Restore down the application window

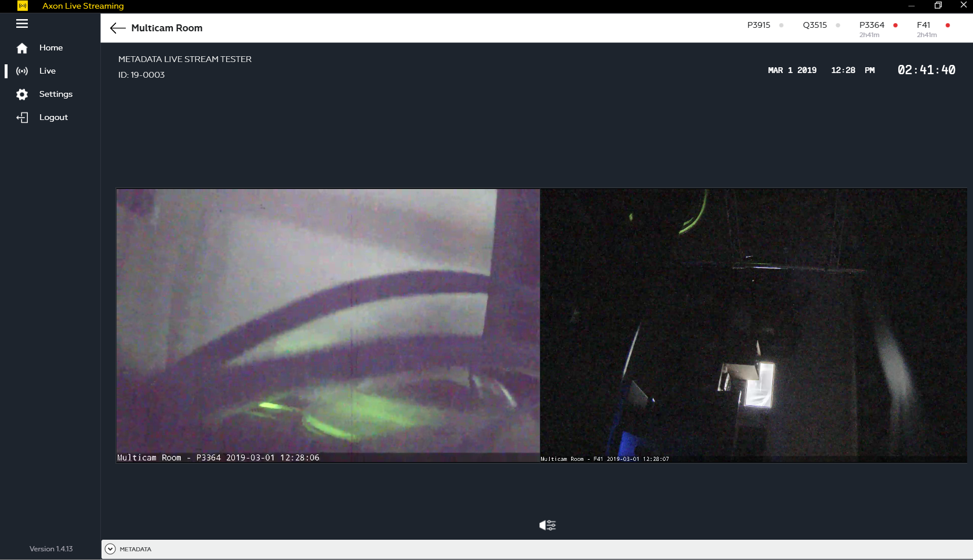(x=938, y=6)
